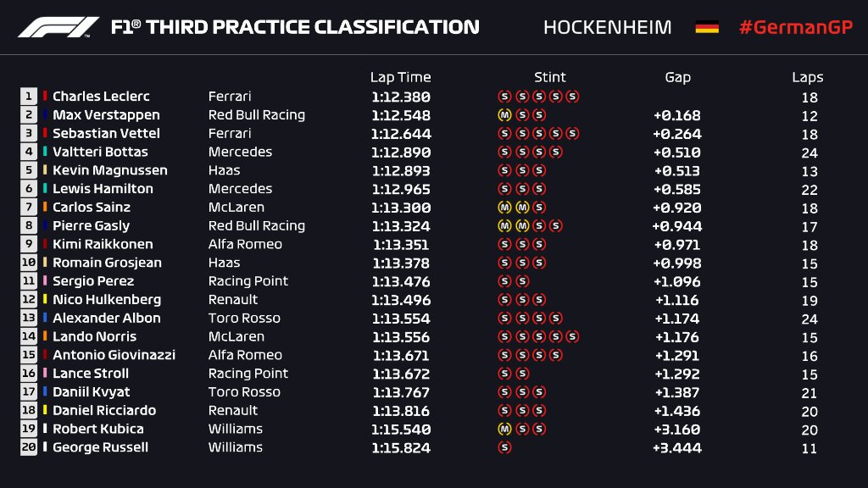Click the F1 logo
Screen dimensions: 868x488
(58, 27)
